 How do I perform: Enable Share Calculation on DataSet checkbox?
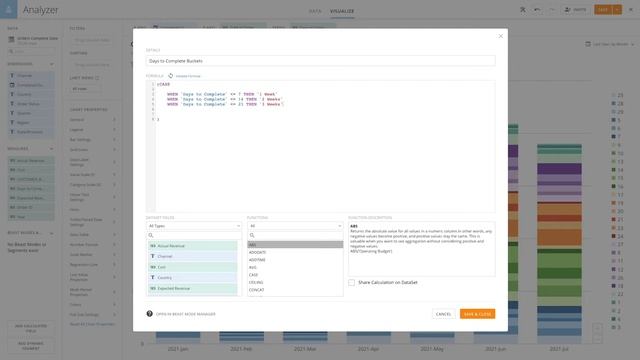351,282
